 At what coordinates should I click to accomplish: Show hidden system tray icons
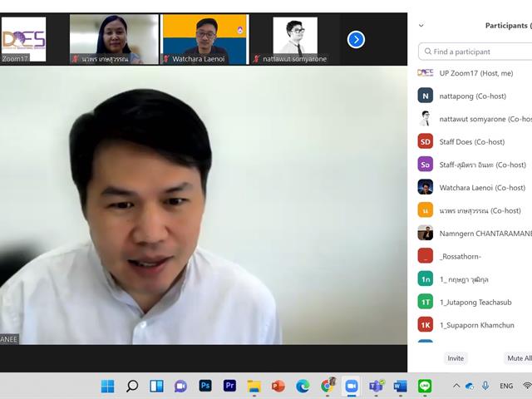coord(456,386)
